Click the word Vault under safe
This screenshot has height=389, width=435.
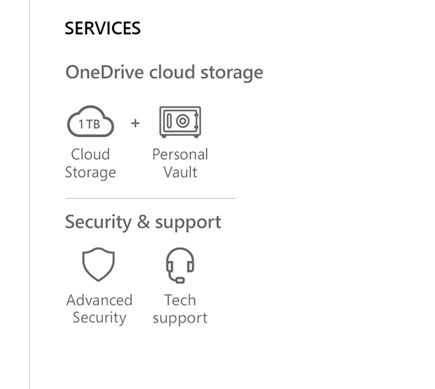coord(180,172)
